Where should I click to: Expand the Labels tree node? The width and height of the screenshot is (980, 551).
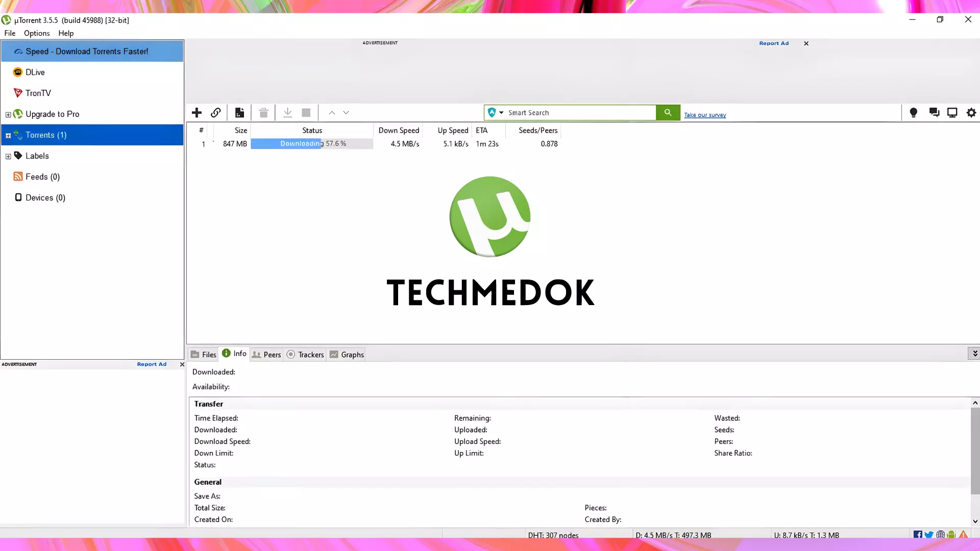coord(8,157)
